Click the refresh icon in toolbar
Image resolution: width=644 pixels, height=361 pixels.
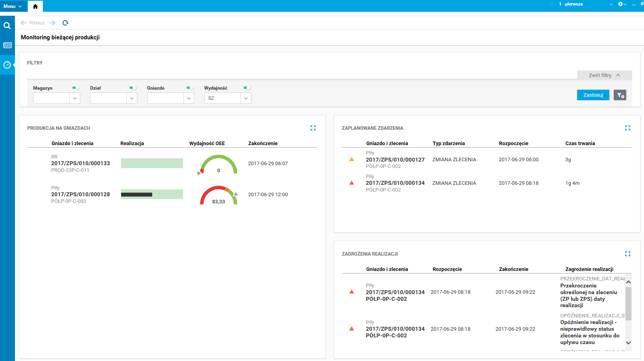click(x=65, y=23)
